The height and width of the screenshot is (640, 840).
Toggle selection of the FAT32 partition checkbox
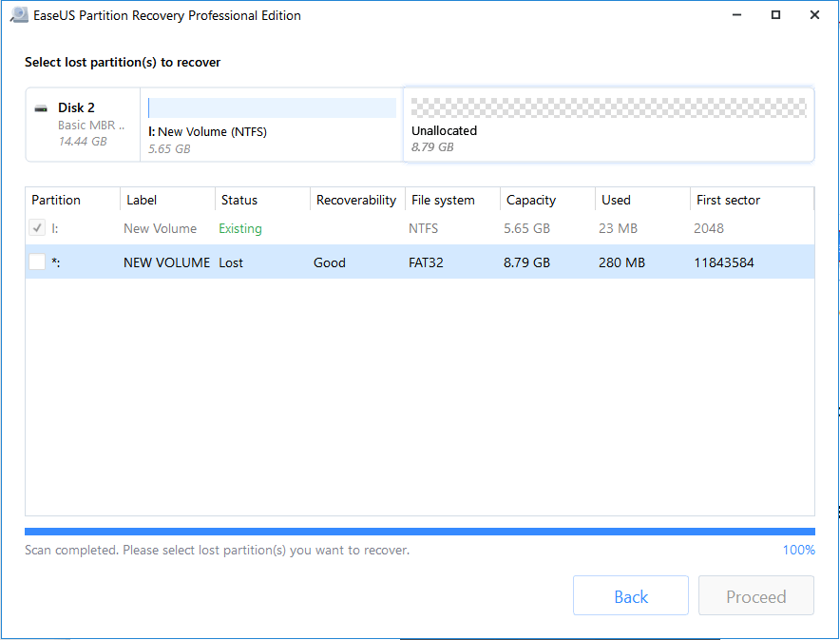tap(36, 262)
